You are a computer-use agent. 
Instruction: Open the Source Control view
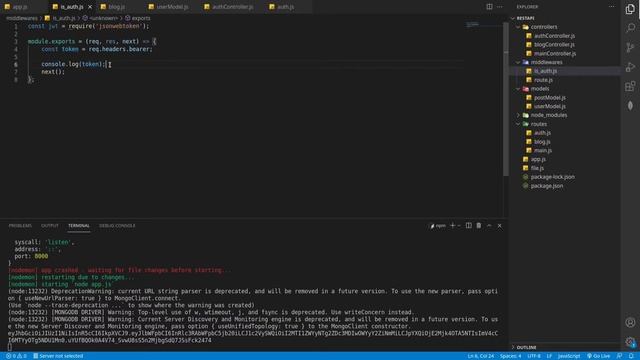630,47
